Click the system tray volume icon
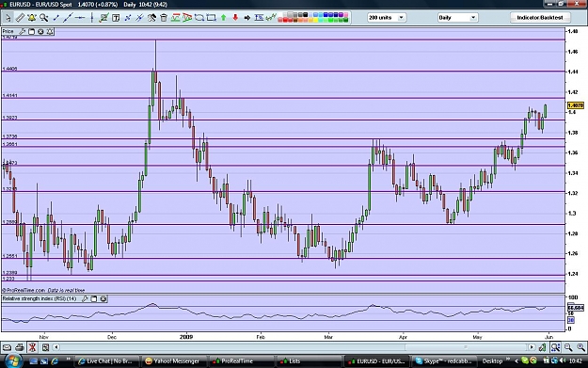This screenshot has height=368, width=588. pyautogui.click(x=562, y=360)
